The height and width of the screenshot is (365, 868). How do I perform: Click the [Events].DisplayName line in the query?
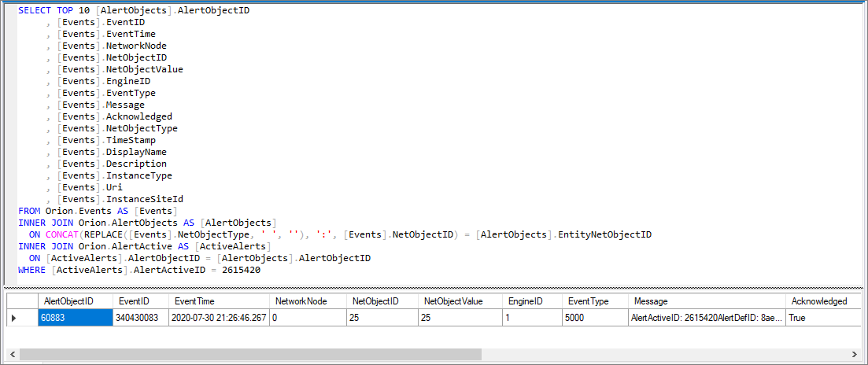pyautogui.click(x=107, y=152)
